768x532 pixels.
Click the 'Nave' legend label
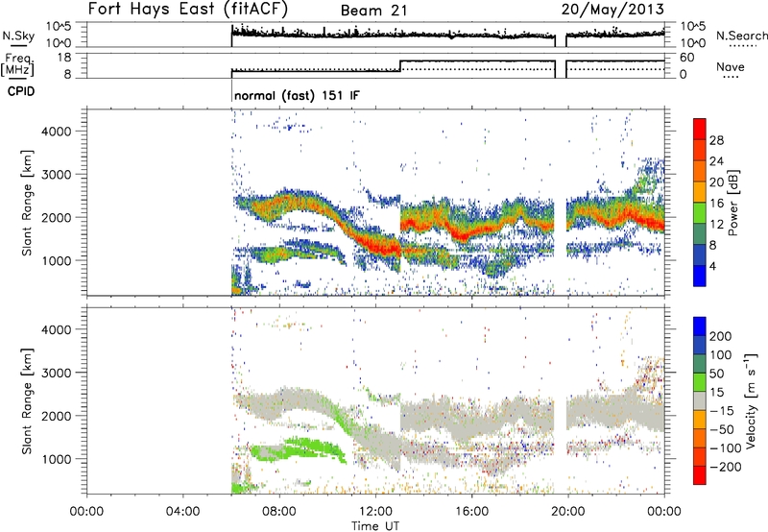pos(730,66)
